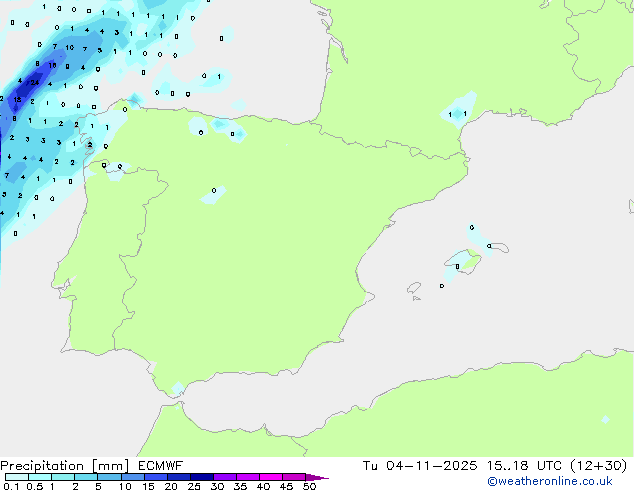Image resolution: width=634 pixels, height=490 pixels.
Task: Choose the 40–45 mm bright magenta legend segment
Action: [271, 477]
